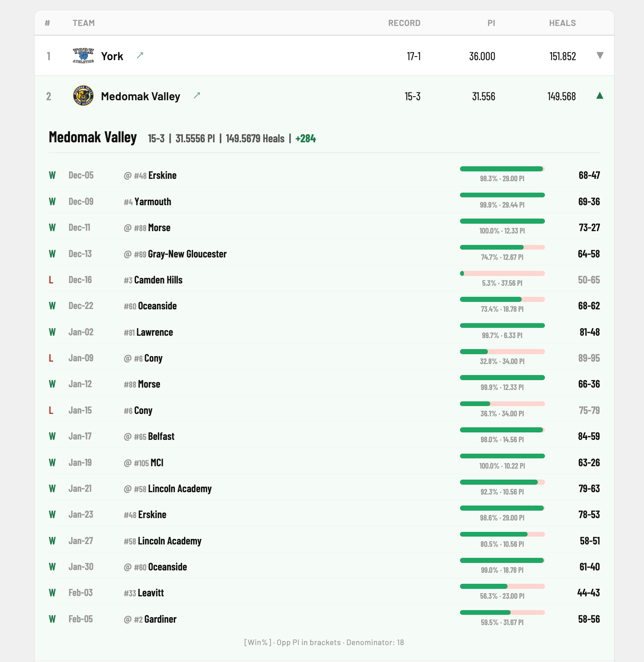Click the 89-95 loss score
This screenshot has width=644, height=662.
coord(589,358)
